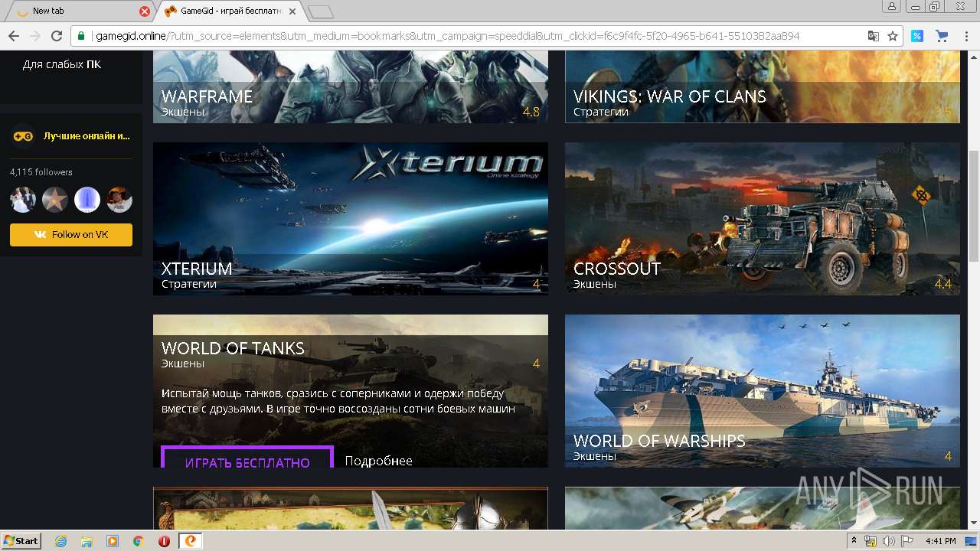Viewport: 980px width, 551px height.
Task: Click the browser Forward arrow
Action: 34,36
